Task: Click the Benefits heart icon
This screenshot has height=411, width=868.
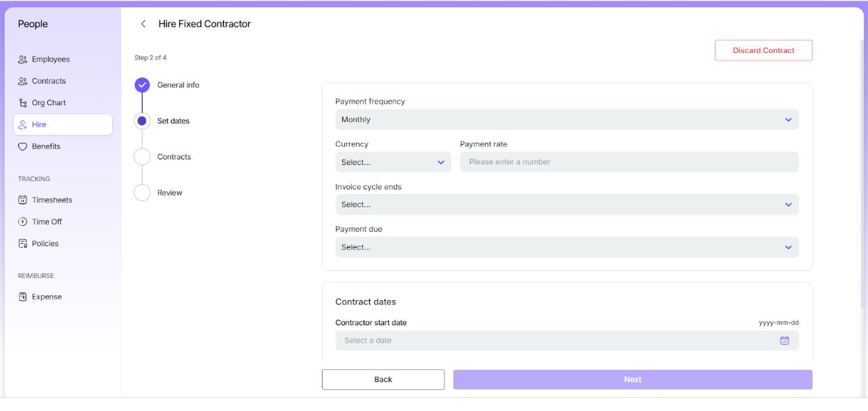Action: pos(23,147)
